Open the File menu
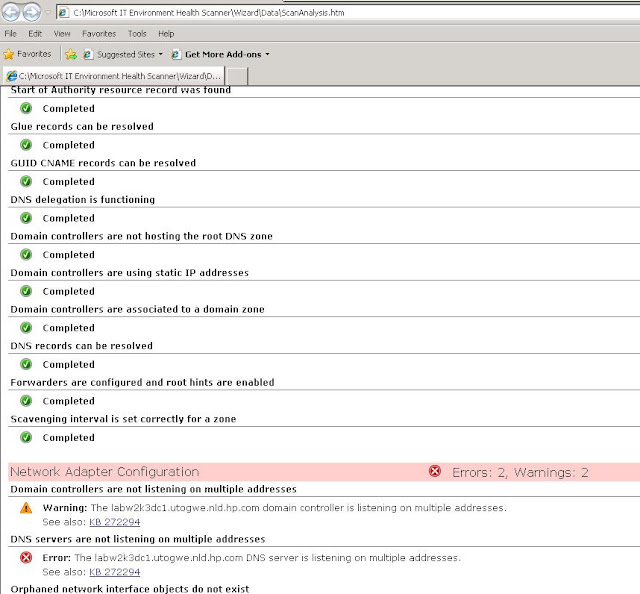This screenshot has width=640, height=594. tap(11, 33)
